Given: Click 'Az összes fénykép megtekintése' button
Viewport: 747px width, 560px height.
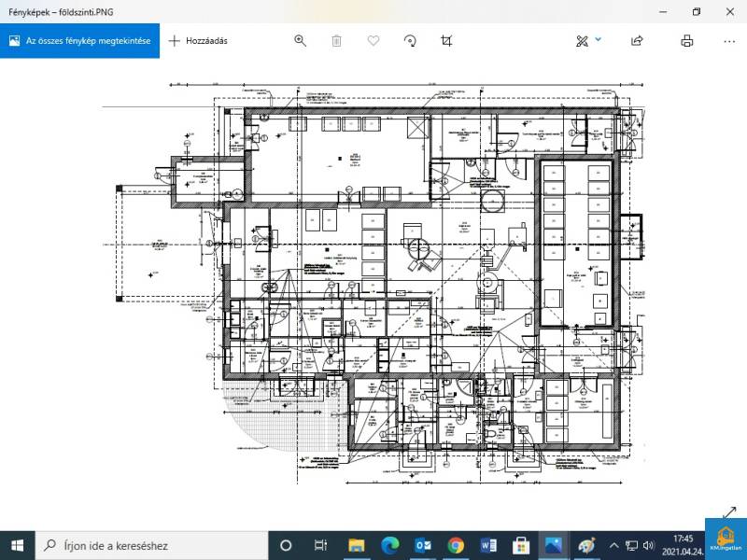Looking at the screenshot, I should coord(79,41).
